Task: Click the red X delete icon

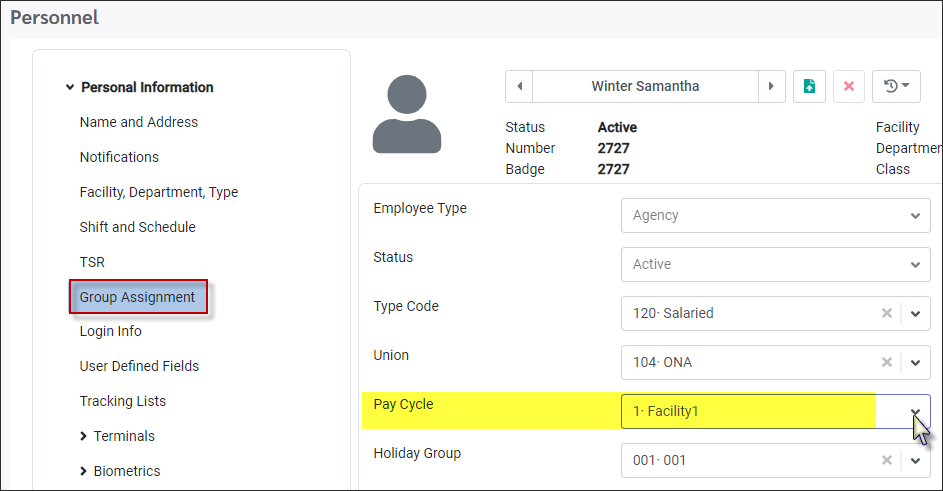Action: point(849,87)
